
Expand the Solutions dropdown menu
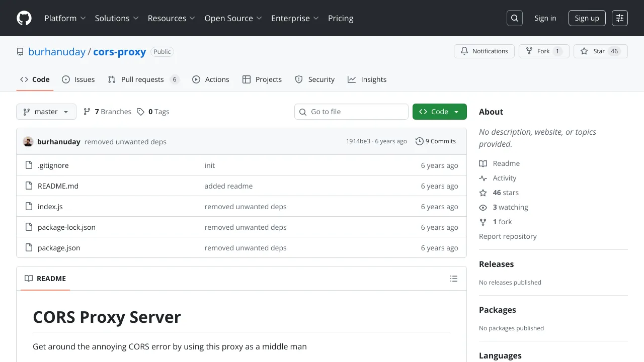(117, 18)
